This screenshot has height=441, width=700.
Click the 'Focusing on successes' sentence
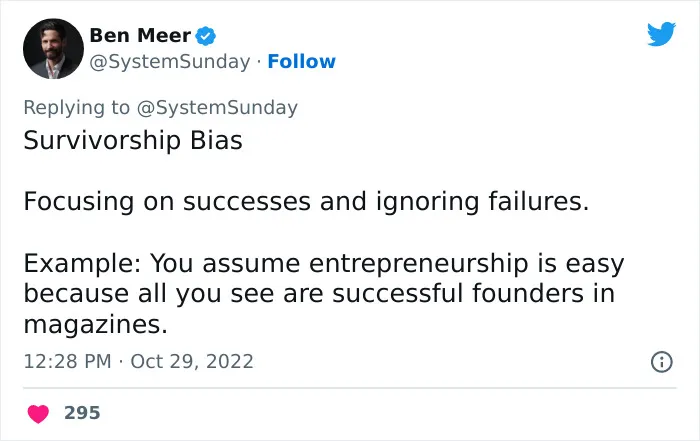coord(306,202)
